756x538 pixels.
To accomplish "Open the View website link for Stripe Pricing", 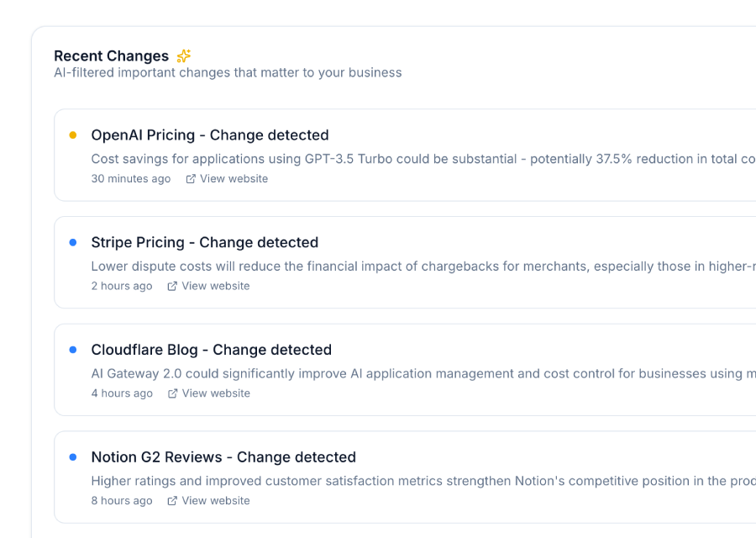I will [x=216, y=286].
